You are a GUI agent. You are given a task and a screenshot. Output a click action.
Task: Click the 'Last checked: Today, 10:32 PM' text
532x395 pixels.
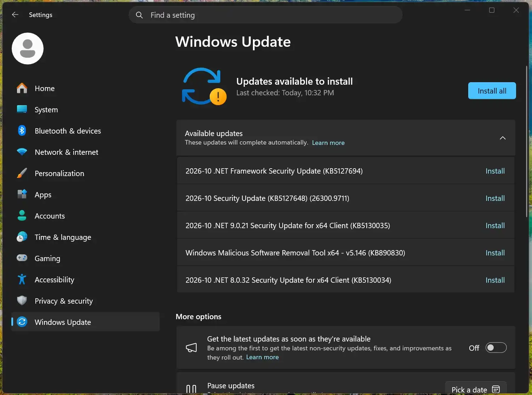pos(285,93)
